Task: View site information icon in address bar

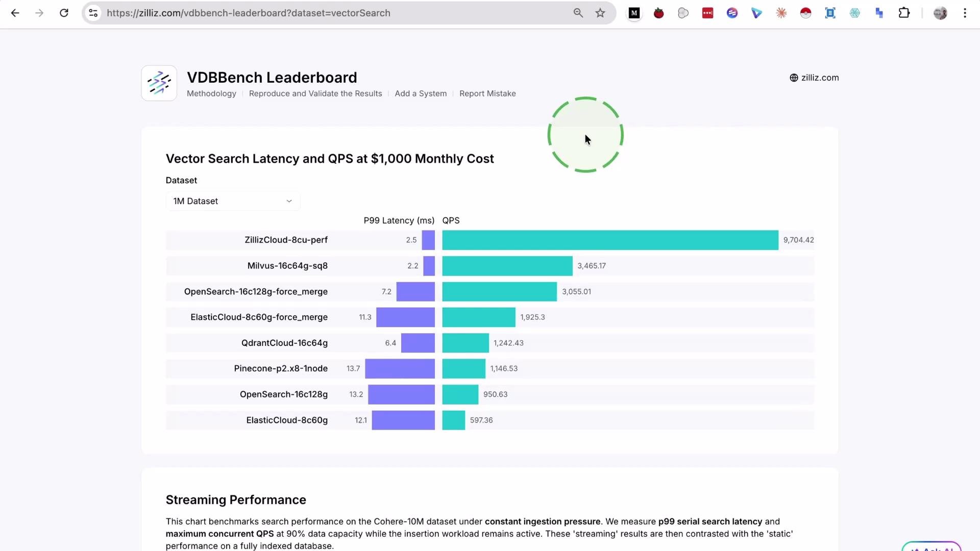Action: 93,13
